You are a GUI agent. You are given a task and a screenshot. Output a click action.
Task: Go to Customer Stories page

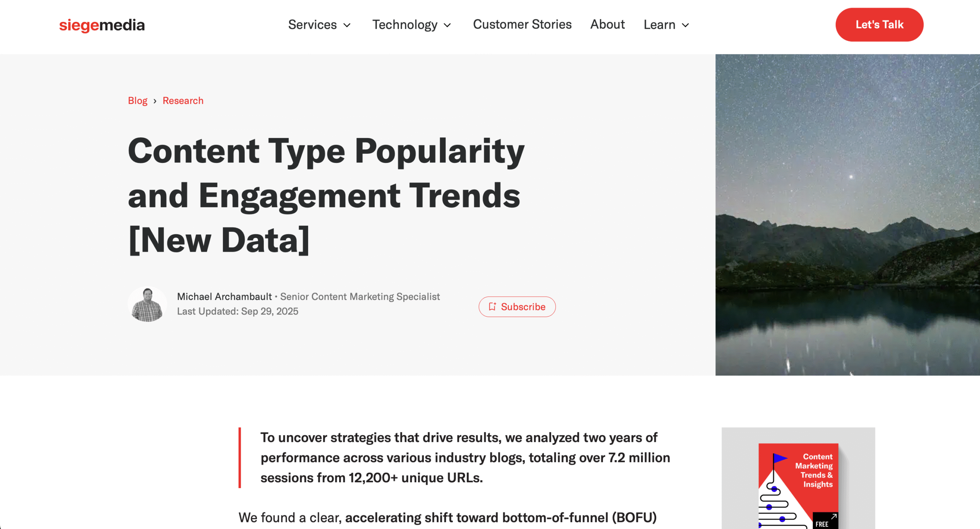pos(522,24)
